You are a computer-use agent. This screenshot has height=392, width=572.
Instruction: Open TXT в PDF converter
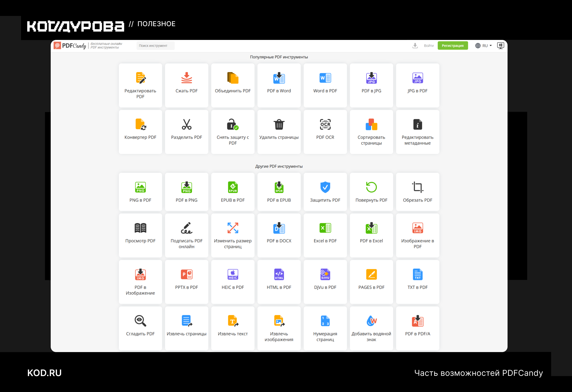coord(417,282)
